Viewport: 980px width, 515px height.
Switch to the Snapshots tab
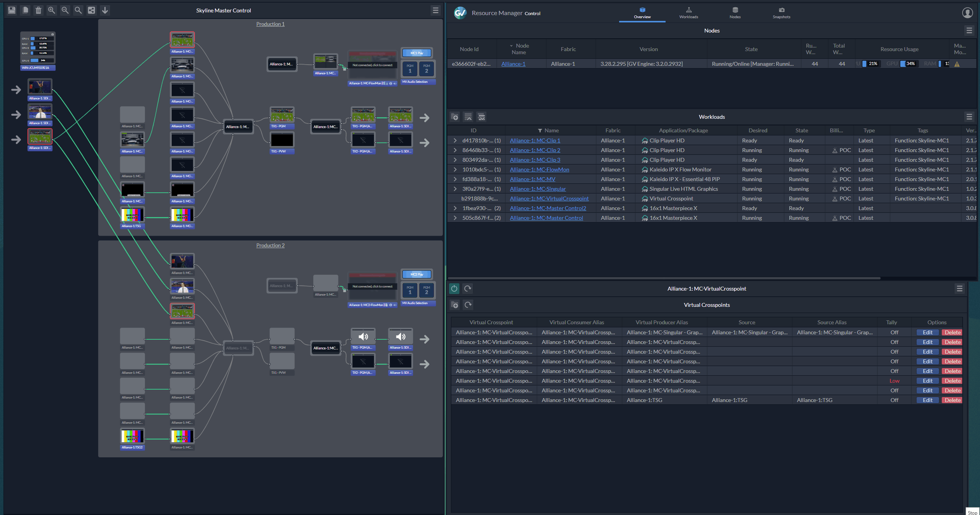coord(781,13)
